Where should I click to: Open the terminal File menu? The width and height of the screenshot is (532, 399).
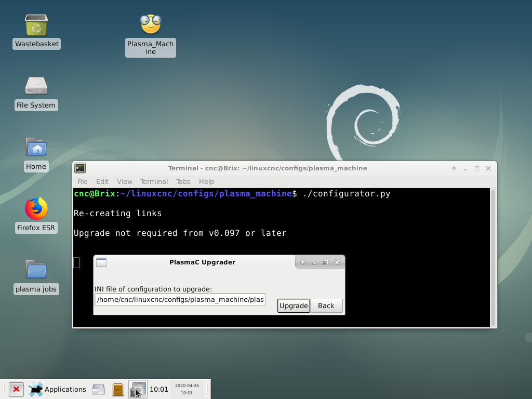(83, 181)
